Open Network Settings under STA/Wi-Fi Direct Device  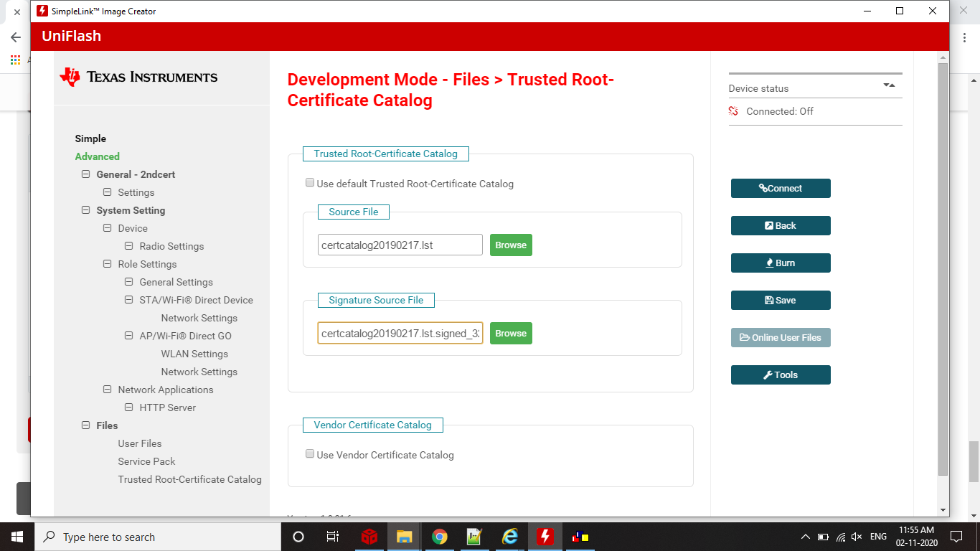pos(199,318)
